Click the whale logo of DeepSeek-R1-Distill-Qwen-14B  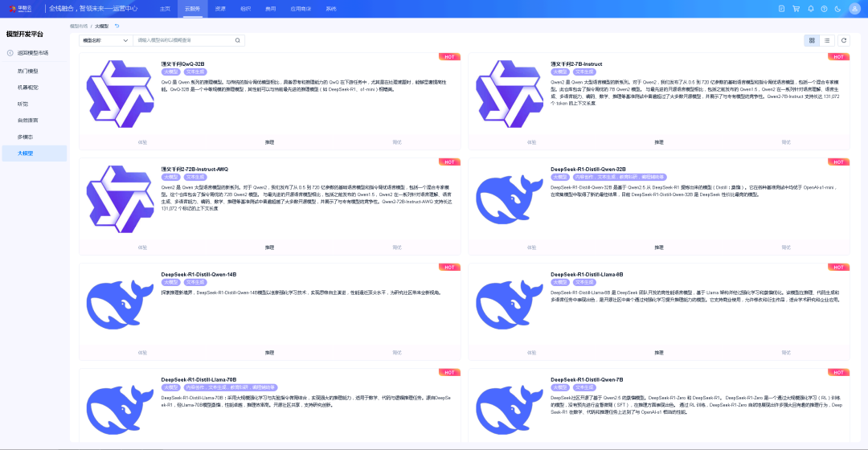pyautogui.click(x=120, y=305)
